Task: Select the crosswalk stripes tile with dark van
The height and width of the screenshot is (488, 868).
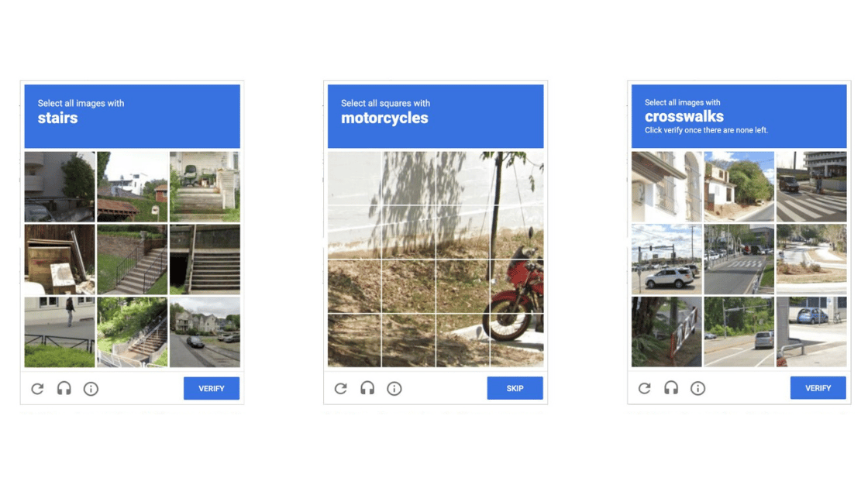Action: (811, 187)
